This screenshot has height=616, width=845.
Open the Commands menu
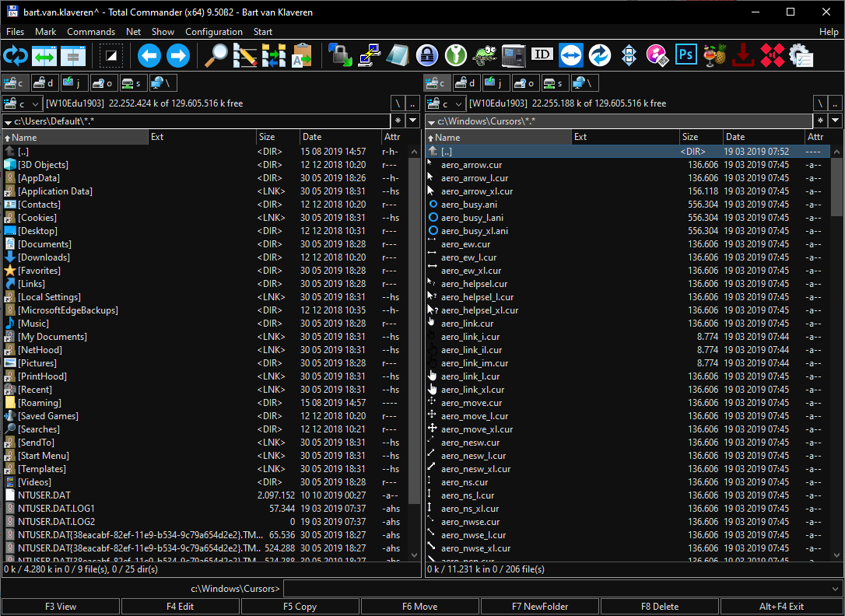pos(91,32)
